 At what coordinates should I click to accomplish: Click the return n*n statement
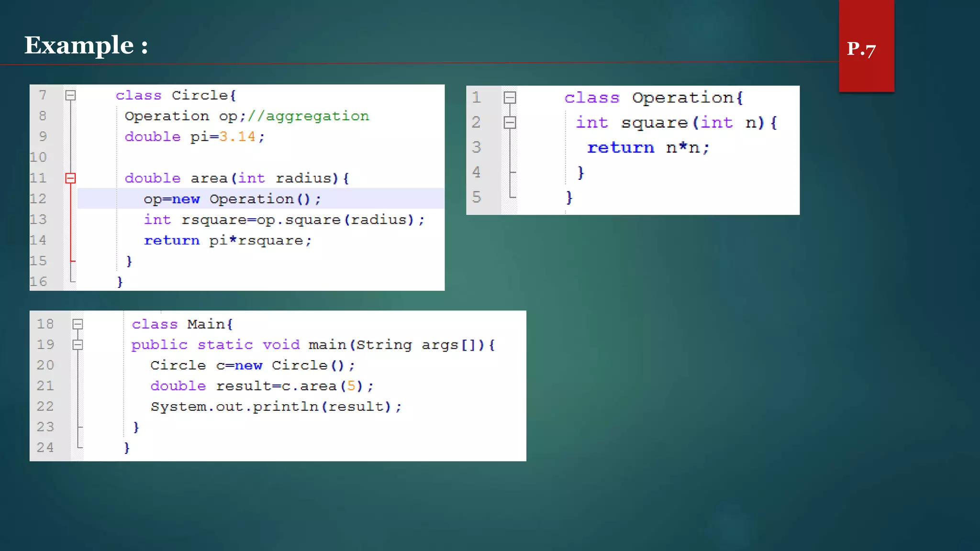tap(648, 148)
